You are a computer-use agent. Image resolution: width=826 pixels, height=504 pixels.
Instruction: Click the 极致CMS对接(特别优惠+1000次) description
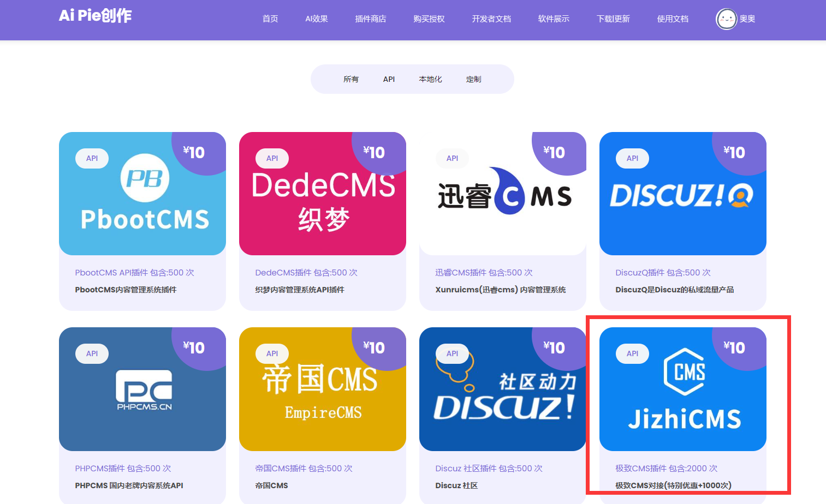point(673,485)
